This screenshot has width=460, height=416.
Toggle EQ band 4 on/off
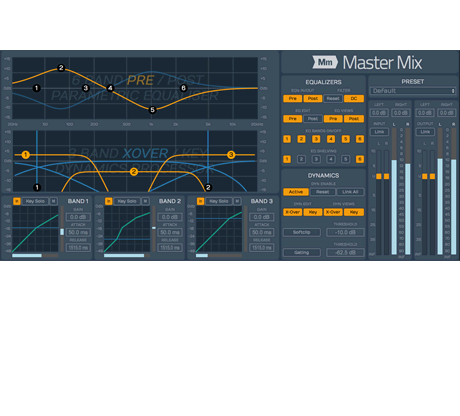[x=331, y=139]
